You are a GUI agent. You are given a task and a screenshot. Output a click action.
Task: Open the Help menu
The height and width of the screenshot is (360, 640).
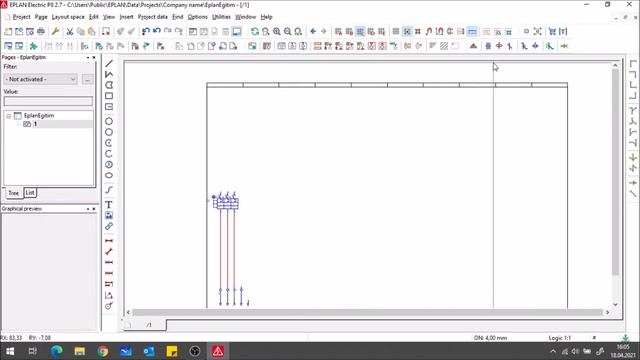pos(267,17)
